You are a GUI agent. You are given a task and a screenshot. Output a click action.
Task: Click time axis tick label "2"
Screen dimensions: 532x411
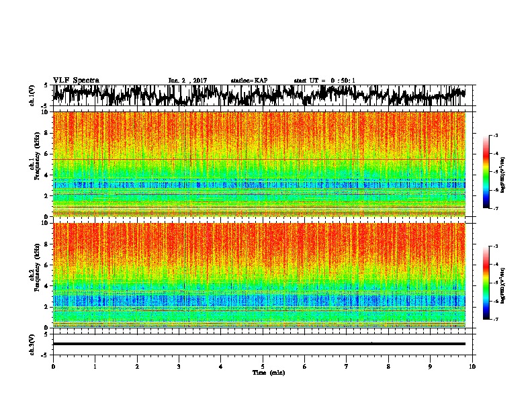(x=137, y=367)
